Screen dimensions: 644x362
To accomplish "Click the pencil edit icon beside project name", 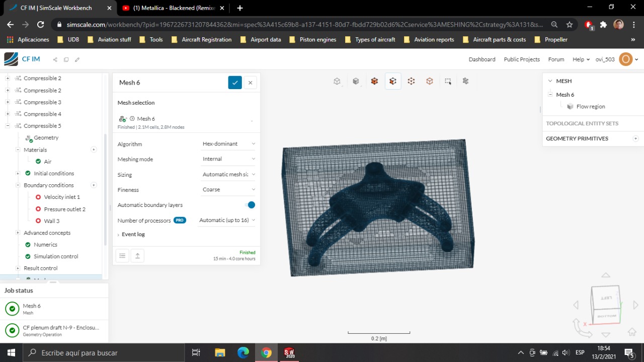I will 77,60.
